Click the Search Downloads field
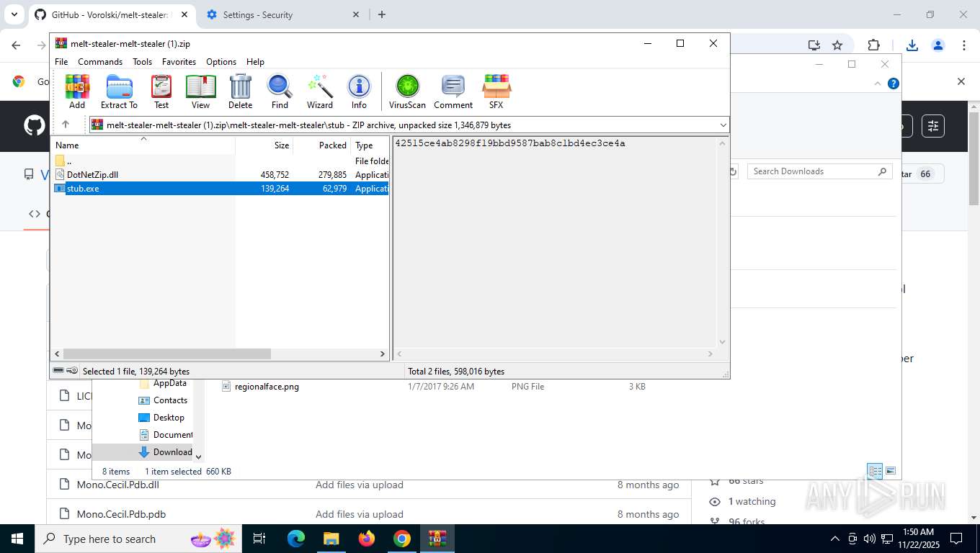This screenshot has height=553, width=980. pyautogui.click(x=820, y=171)
